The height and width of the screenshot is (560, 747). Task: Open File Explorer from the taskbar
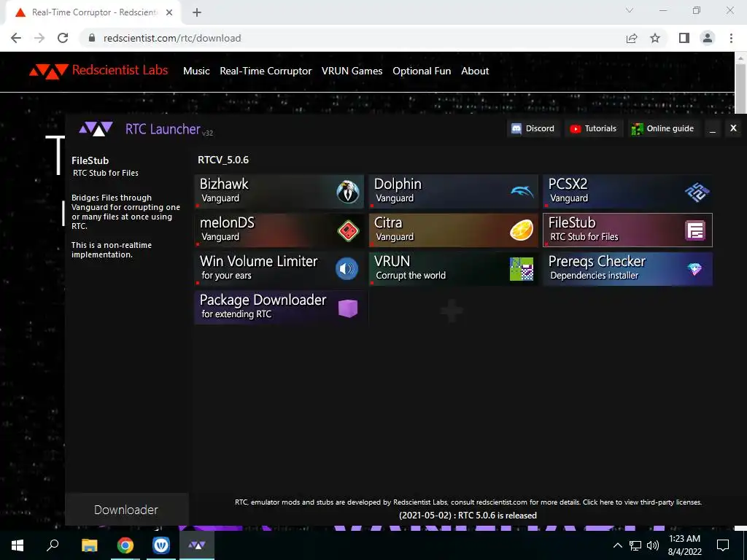coord(89,545)
